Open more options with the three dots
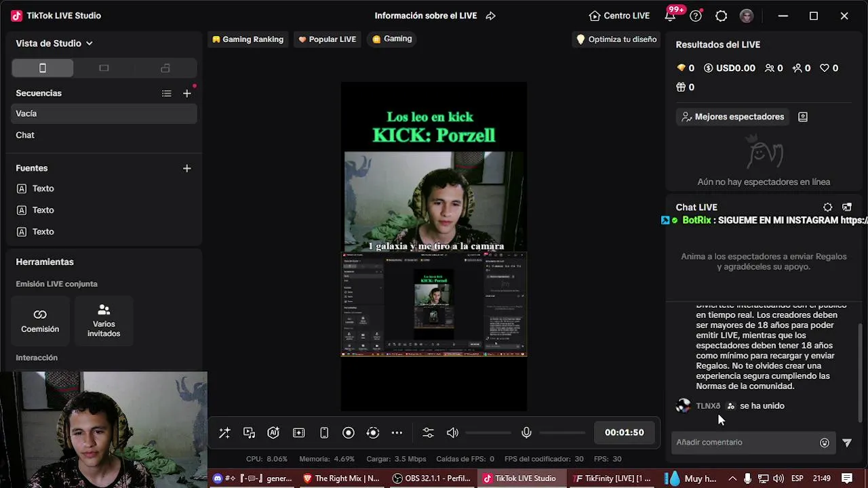The width and height of the screenshot is (868, 488). click(x=397, y=432)
